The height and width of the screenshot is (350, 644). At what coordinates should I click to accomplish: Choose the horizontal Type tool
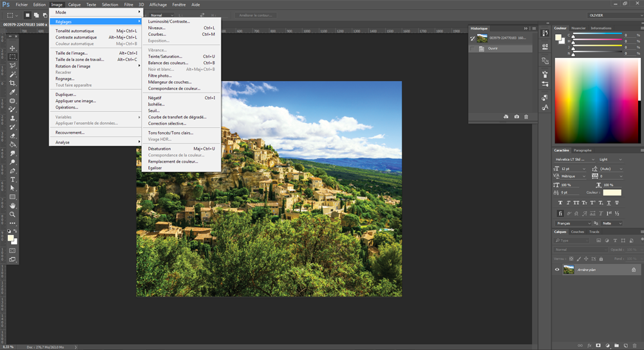point(12,180)
